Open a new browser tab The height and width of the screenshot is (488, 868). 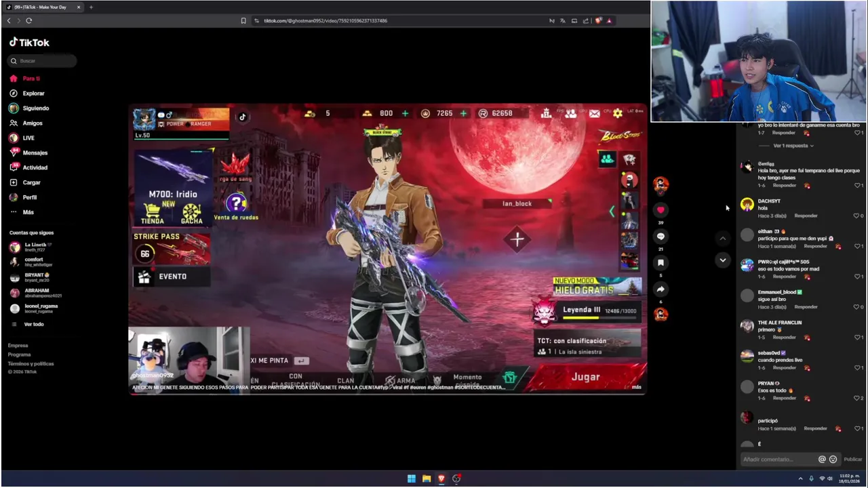pos(92,7)
